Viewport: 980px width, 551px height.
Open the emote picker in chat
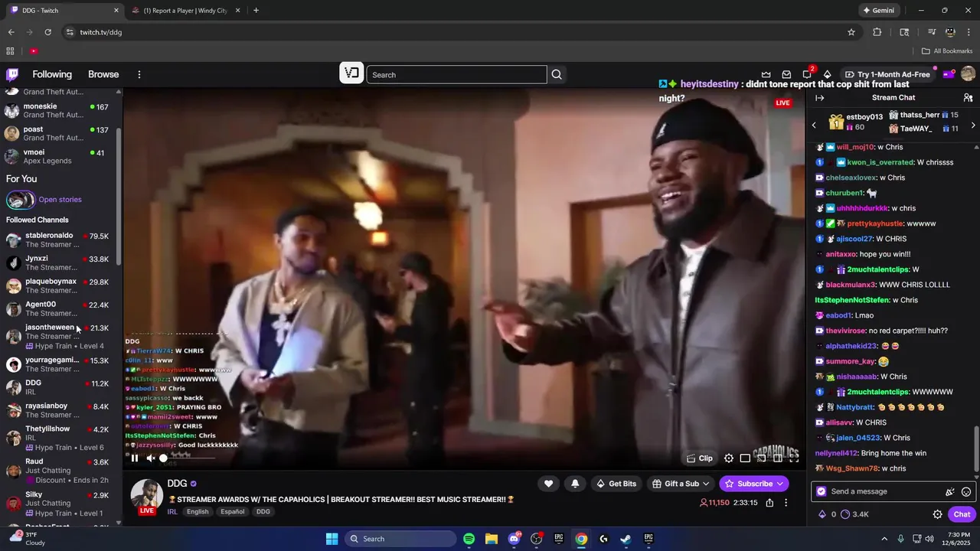point(966,492)
